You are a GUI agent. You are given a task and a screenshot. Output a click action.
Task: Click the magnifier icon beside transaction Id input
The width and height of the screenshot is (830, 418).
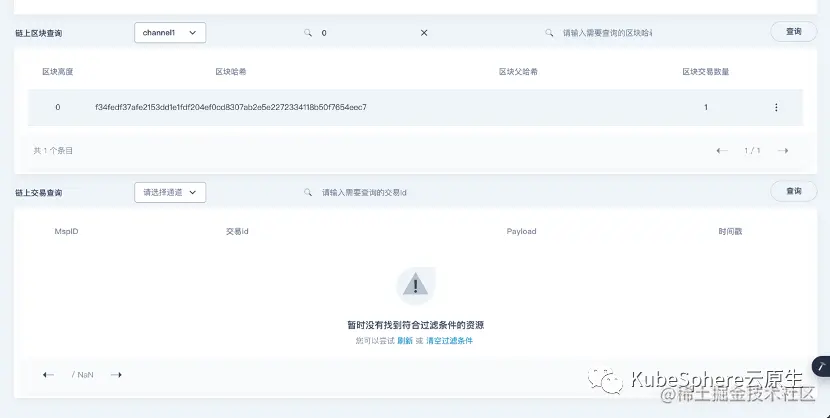click(x=308, y=193)
